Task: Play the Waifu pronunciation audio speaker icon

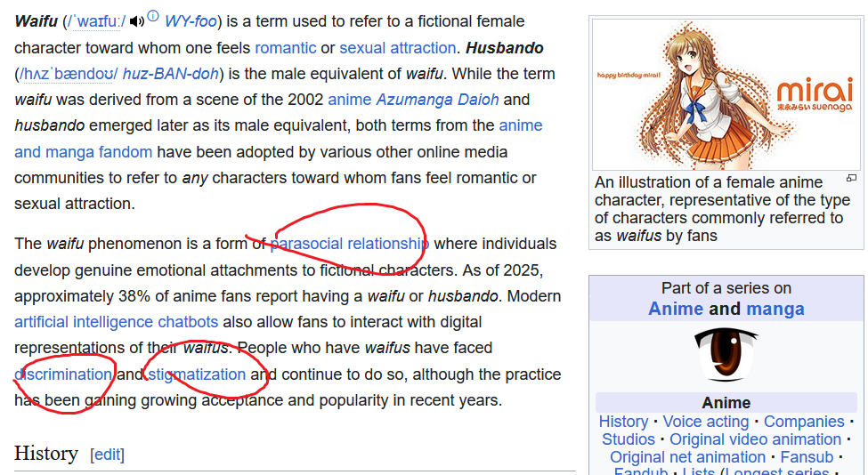Action: point(137,21)
